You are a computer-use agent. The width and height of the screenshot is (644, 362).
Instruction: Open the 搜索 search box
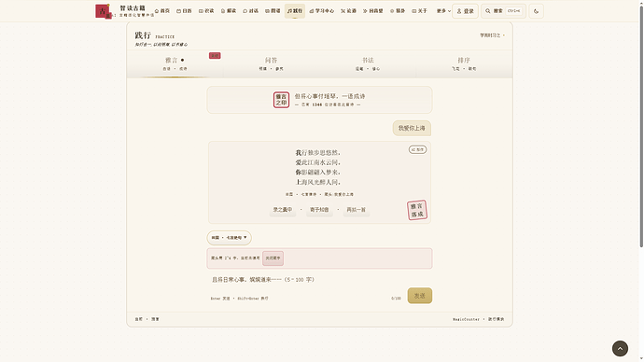pyautogui.click(x=504, y=11)
